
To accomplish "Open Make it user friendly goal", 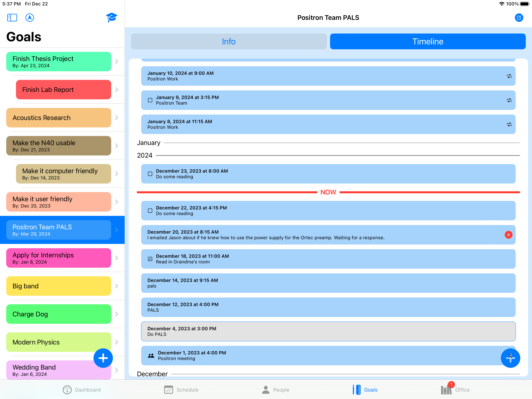I will click(x=59, y=202).
